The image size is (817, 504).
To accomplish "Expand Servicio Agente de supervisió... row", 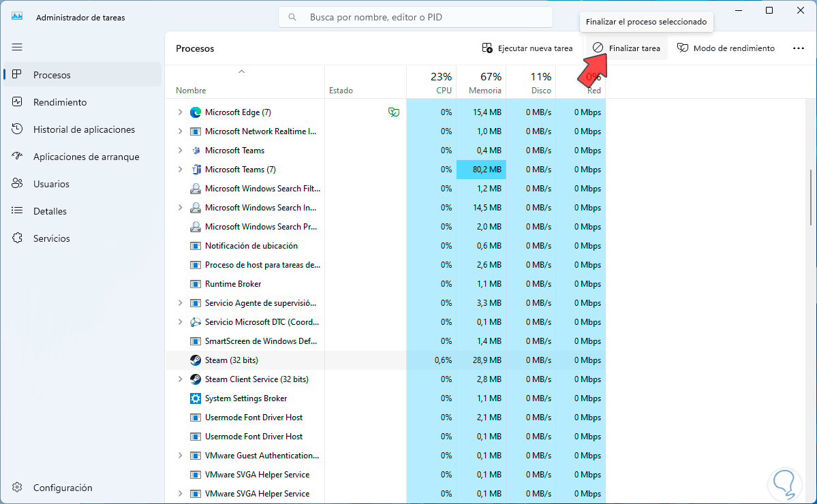I will point(181,302).
